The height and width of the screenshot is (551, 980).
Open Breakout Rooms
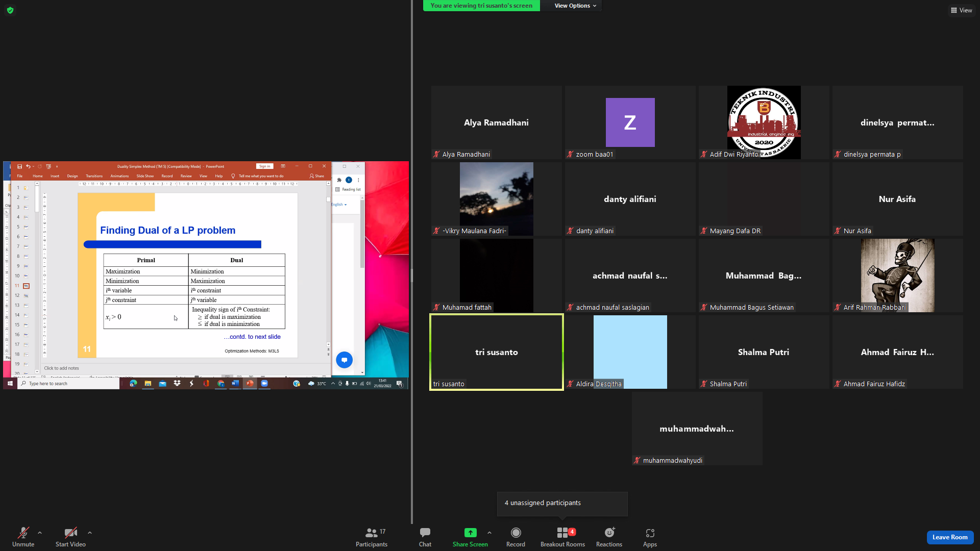pos(562,537)
